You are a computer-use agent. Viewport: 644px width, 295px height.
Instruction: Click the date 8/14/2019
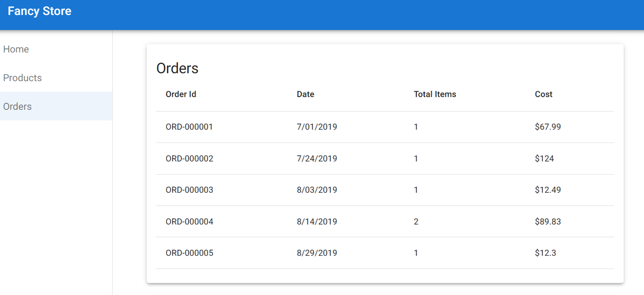tap(317, 222)
